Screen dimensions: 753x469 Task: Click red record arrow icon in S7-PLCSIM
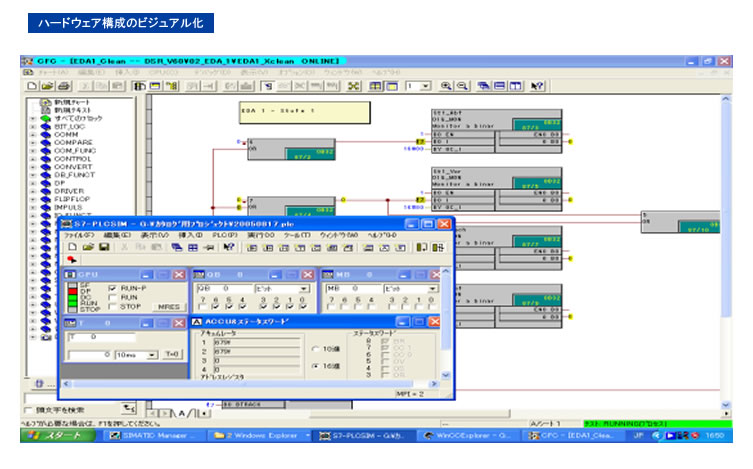pyautogui.click(x=72, y=260)
